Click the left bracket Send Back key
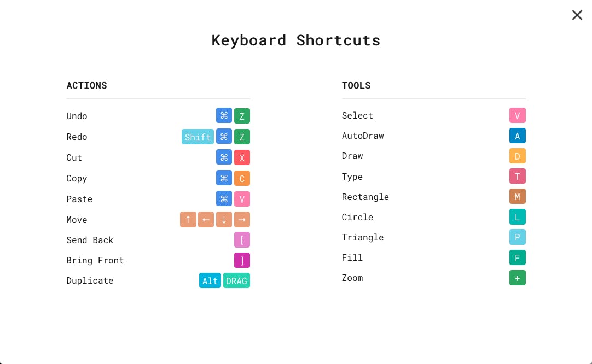Image resolution: width=592 pixels, height=364 pixels. pyautogui.click(x=242, y=240)
